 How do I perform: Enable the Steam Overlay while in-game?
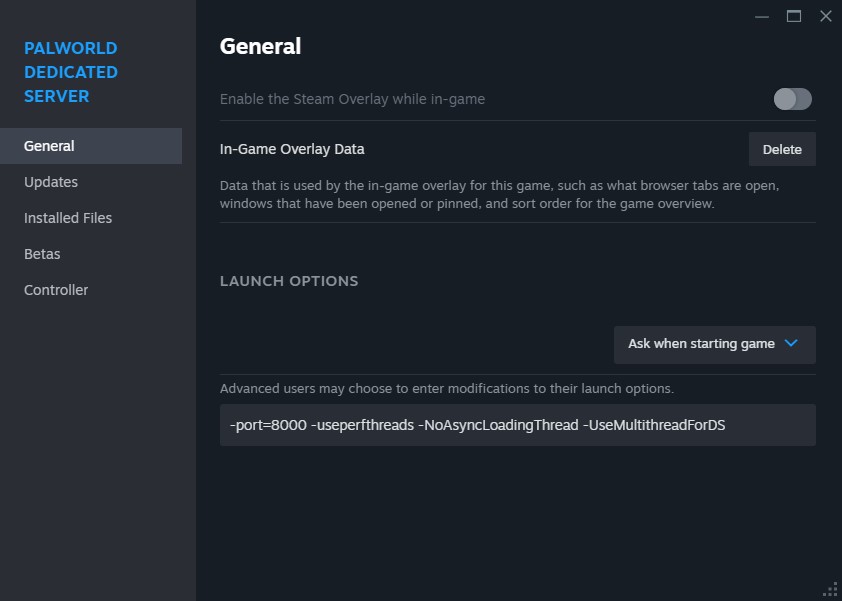792,99
